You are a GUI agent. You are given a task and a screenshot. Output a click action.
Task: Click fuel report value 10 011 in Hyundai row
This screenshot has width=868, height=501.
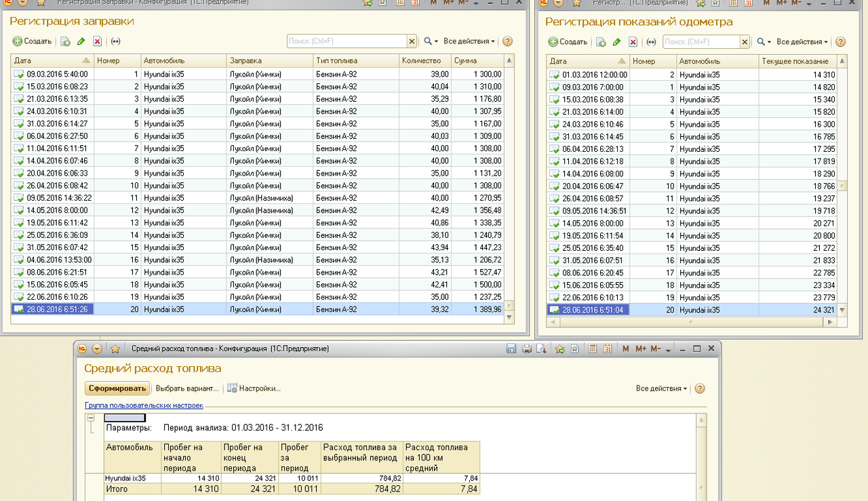point(300,478)
